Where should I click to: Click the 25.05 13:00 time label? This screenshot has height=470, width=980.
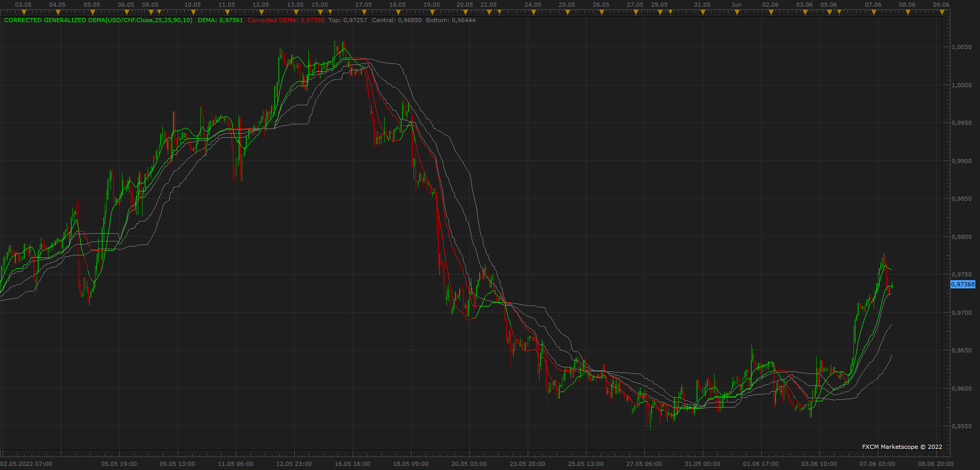pos(586,464)
